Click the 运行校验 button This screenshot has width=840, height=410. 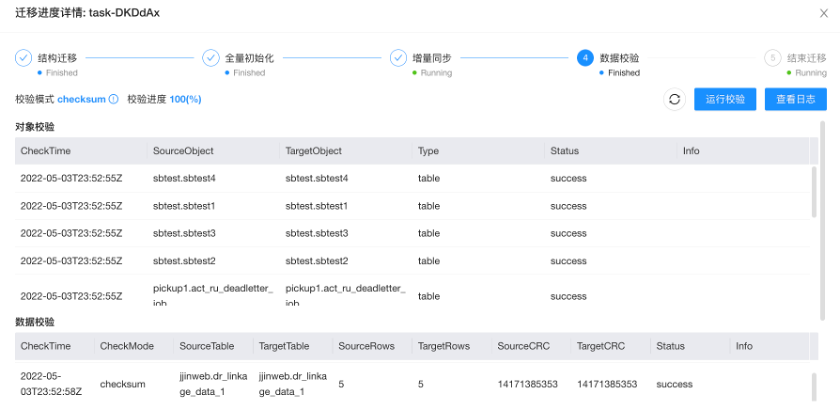click(x=725, y=100)
